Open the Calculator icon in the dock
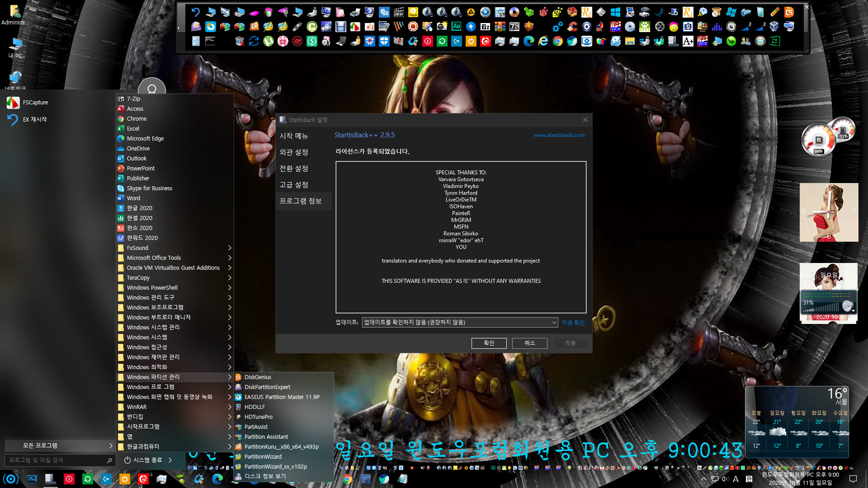This screenshot has width=868, height=488. pos(196,41)
